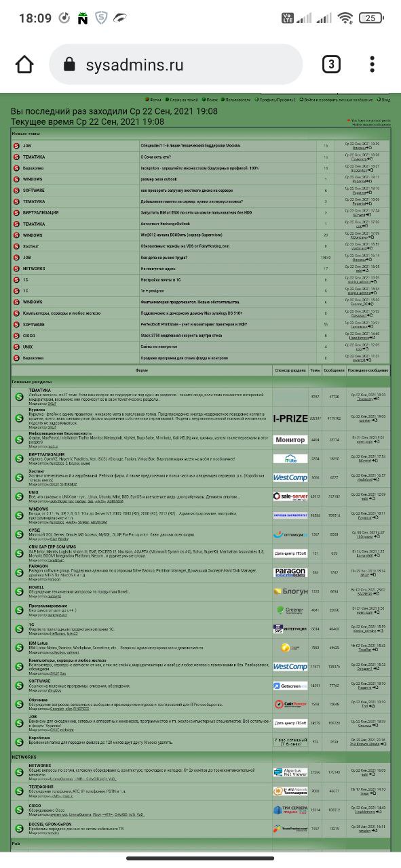The height and width of the screenshot is (868, 401).
Task: Open 'Компьютеры, серверы и любое железо' forum link
Action: [x=67, y=660]
